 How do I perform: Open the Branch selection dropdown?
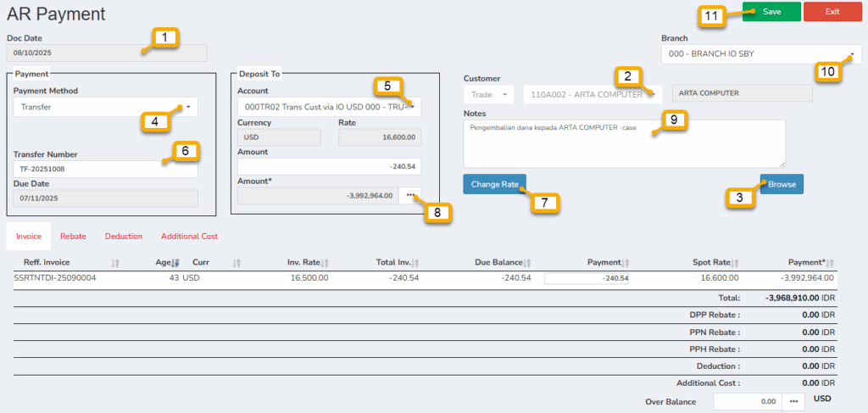coord(761,54)
